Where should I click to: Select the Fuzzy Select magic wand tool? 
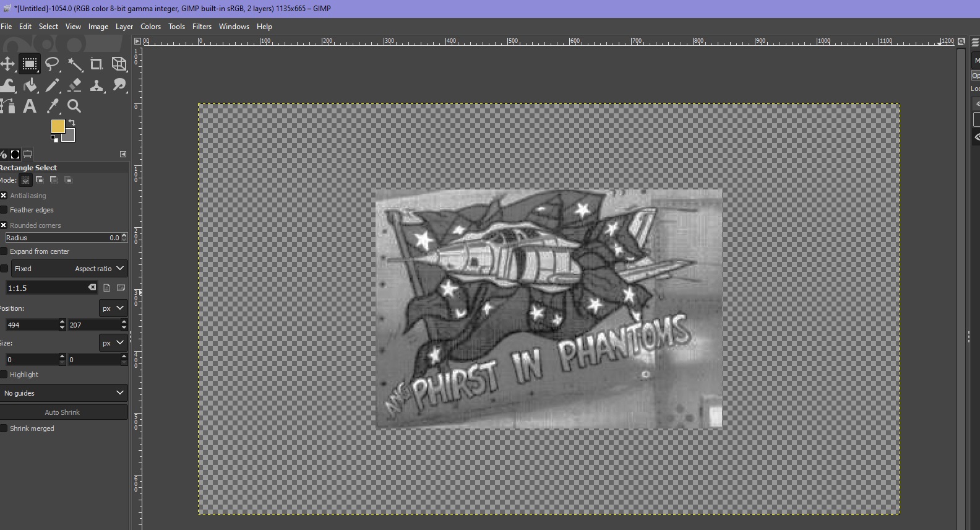click(75, 64)
